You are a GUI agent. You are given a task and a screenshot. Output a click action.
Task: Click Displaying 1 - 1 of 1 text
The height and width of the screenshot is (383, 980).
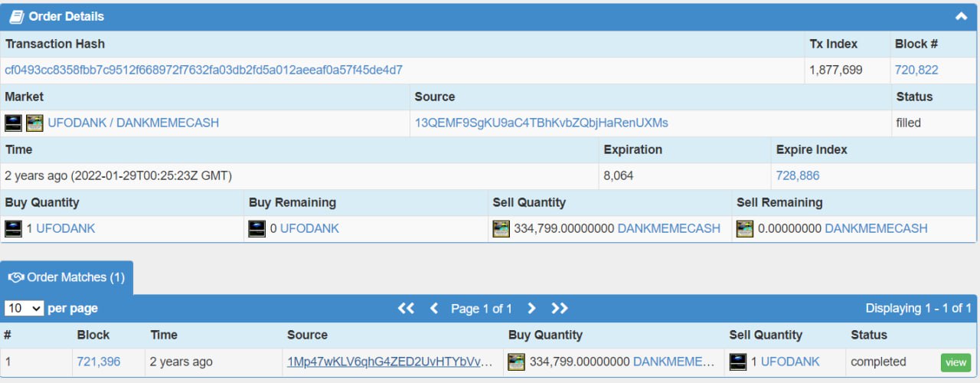(919, 308)
